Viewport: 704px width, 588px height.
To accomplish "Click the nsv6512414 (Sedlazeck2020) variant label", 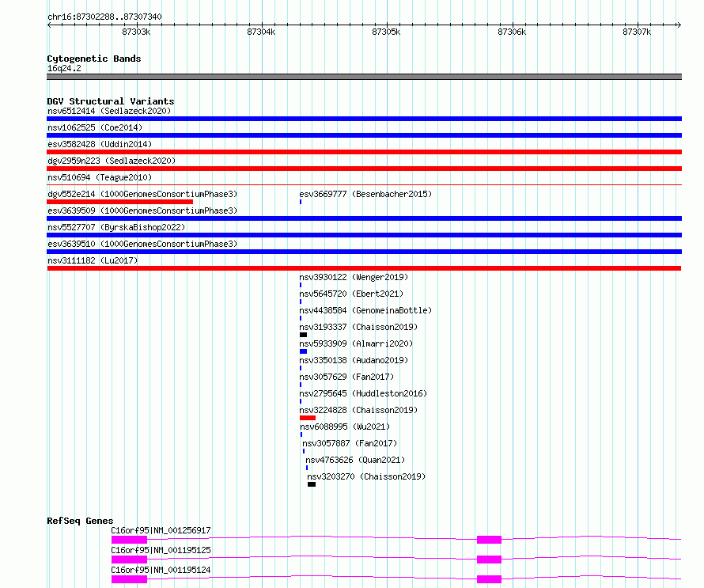I will [109, 111].
